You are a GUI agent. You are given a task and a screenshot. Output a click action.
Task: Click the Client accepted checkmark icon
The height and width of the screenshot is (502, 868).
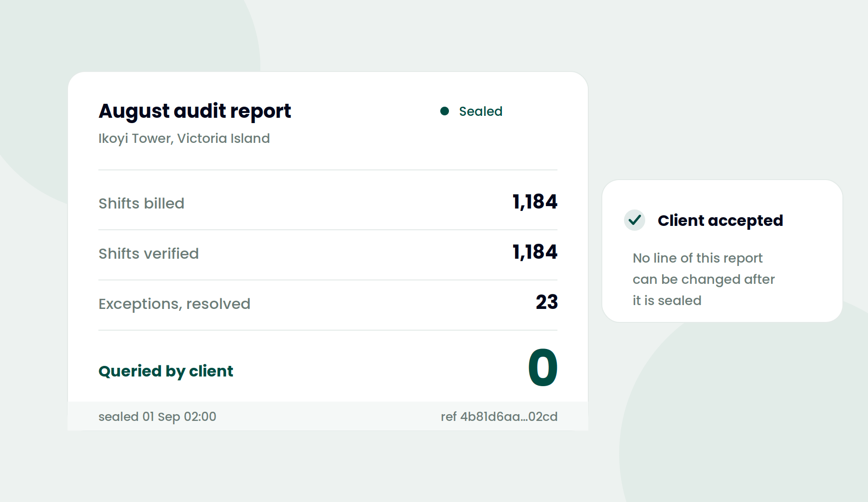click(x=635, y=220)
